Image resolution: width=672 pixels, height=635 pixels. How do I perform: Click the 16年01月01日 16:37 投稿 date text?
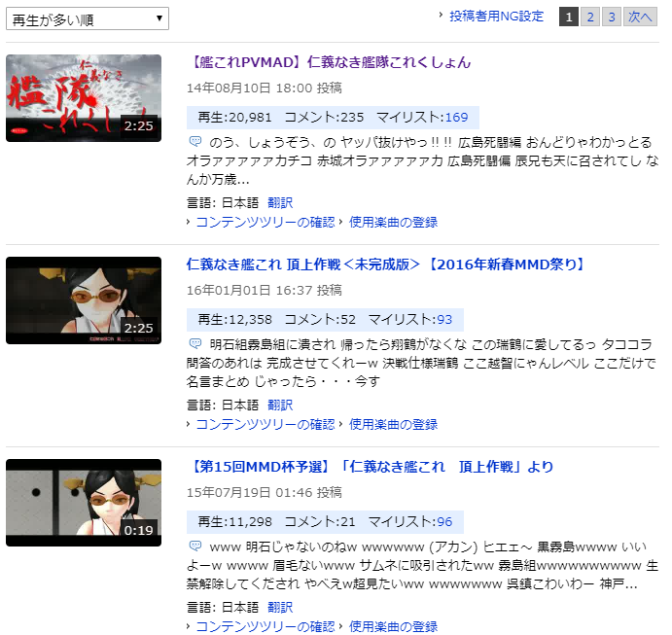(264, 291)
